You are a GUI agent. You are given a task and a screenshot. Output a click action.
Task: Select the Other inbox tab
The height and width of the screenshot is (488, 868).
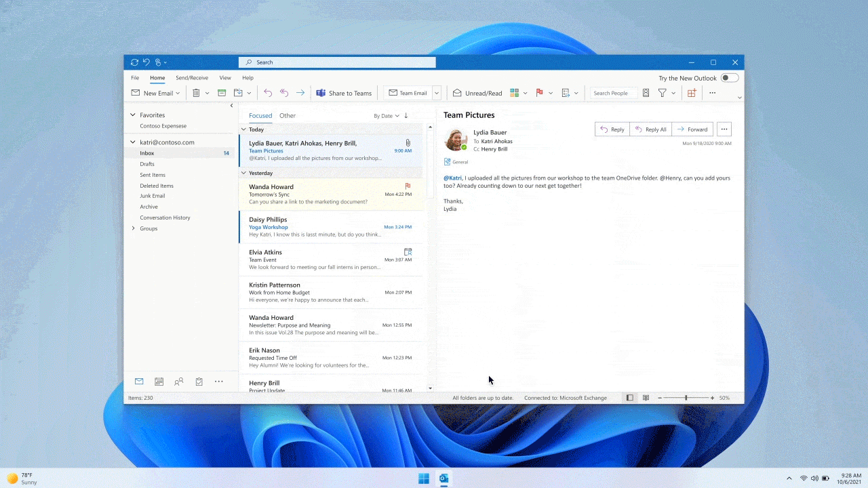point(287,115)
